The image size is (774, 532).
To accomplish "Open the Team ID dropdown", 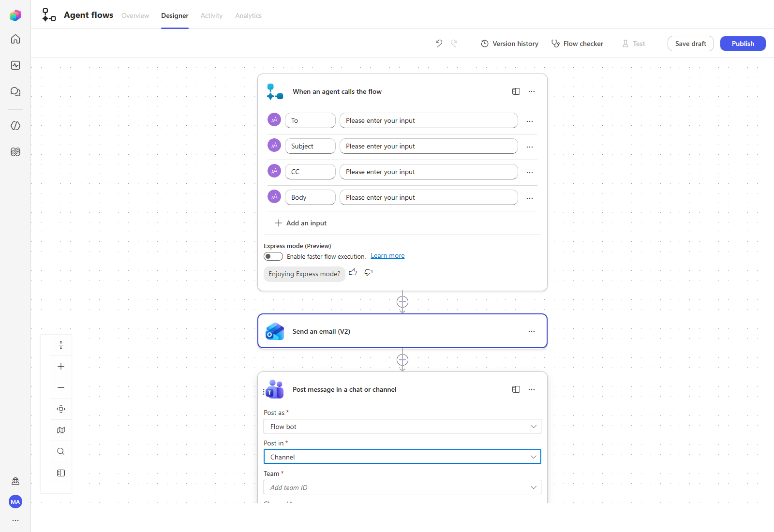I will (402, 488).
